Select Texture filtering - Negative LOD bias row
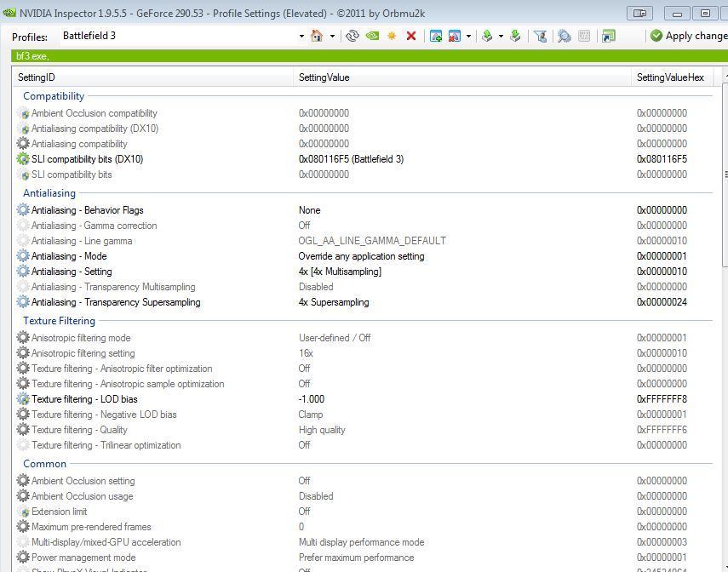Image resolution: width=728 pixels, height=572 pixels. (x=364, y=415)
